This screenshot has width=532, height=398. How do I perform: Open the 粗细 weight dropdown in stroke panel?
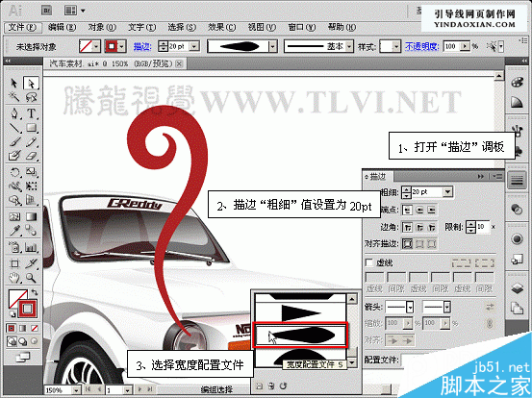[x=448, y=192]
